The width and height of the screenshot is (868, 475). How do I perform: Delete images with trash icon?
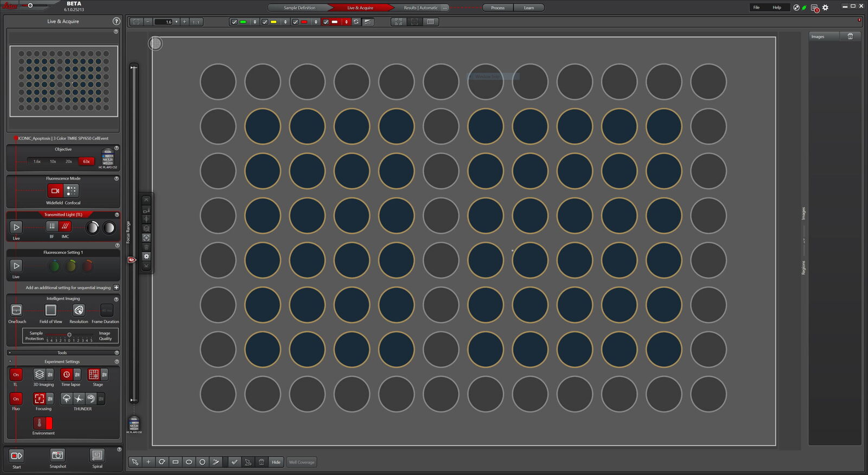pos(850,36)
